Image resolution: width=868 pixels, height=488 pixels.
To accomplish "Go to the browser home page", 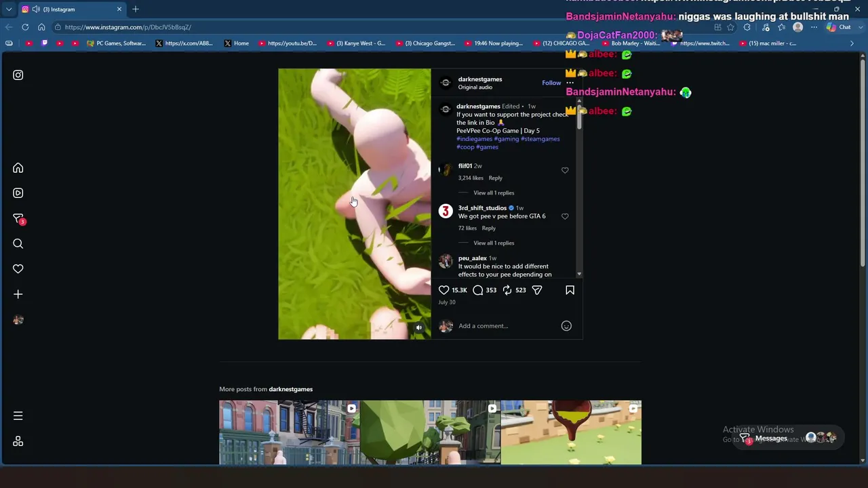I will [x=41, y=27].
